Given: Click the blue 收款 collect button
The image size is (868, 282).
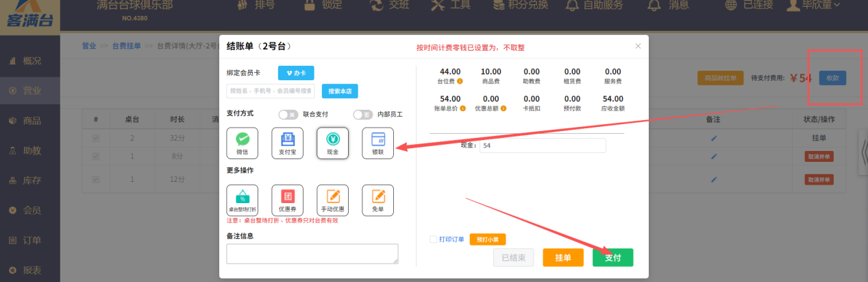Looking at the screenshot, I should 832,78.
